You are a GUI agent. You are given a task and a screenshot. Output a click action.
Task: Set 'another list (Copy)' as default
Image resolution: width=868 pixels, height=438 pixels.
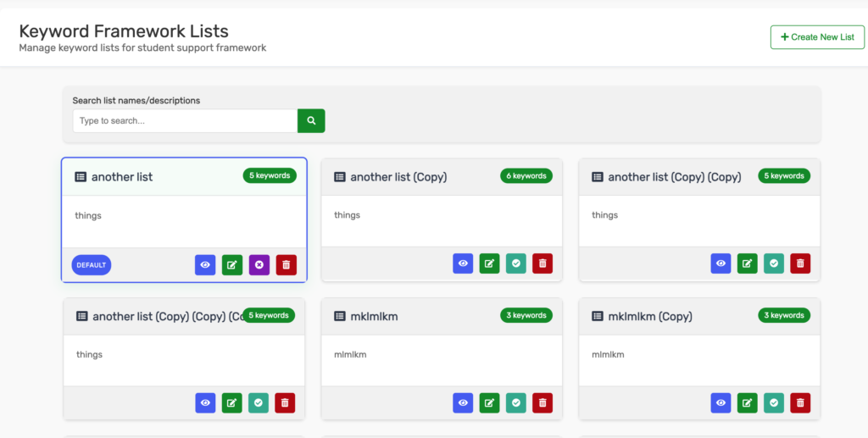(x=515, y=263)
